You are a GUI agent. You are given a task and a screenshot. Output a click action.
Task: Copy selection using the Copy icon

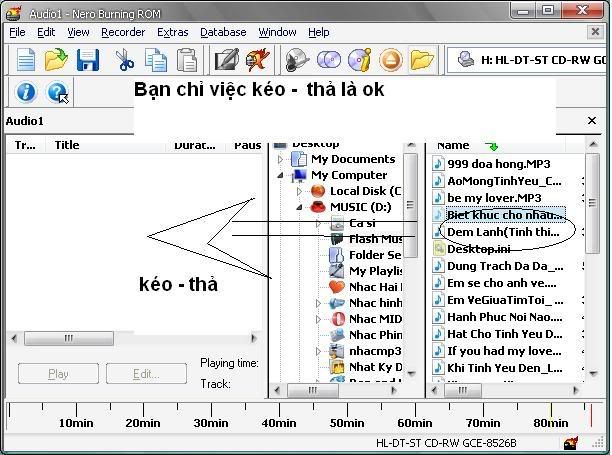(x=156, y=60)
